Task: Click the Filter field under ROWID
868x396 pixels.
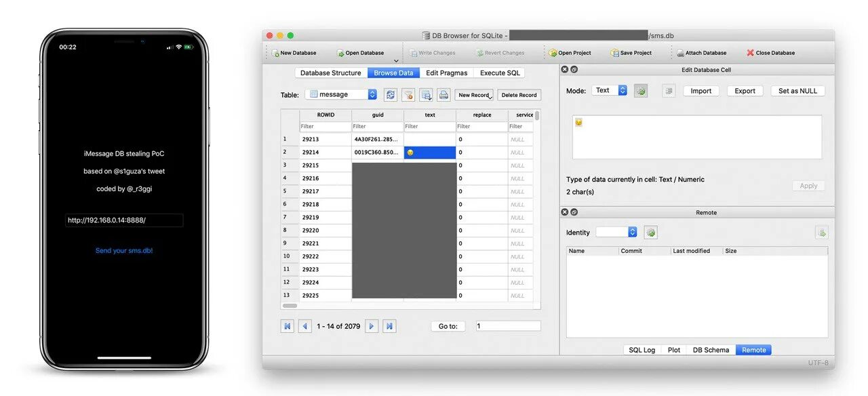Action: 325,126
